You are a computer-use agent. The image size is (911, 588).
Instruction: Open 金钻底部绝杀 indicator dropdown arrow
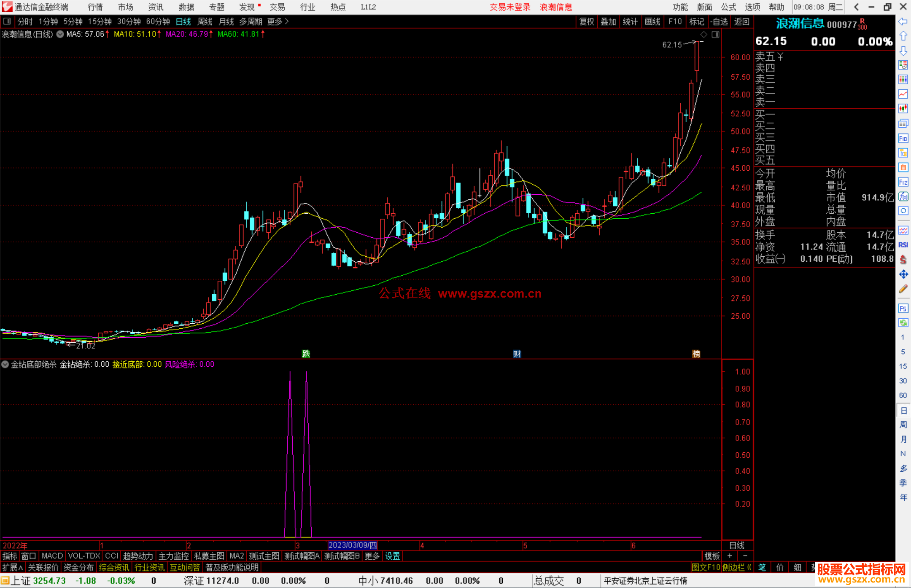[x=5, y=364]
